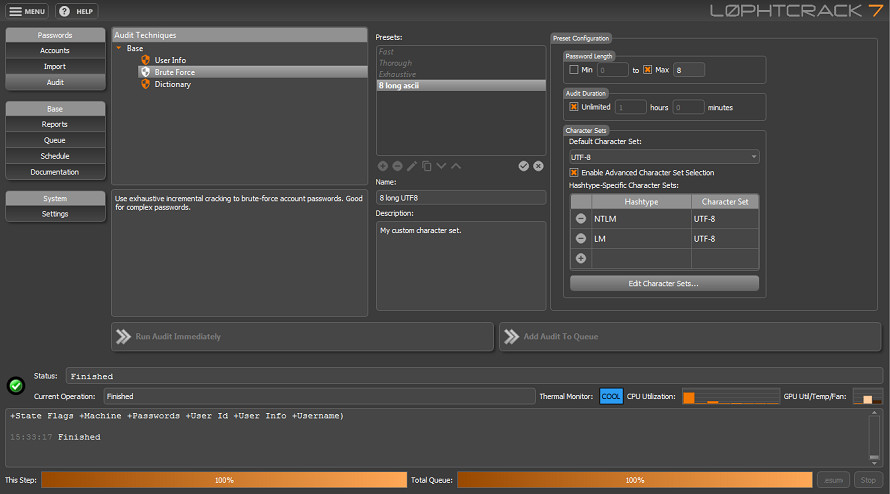890x494 pixels.
Task: Click Run Audit Immediately button
Action: coord(302,337)
